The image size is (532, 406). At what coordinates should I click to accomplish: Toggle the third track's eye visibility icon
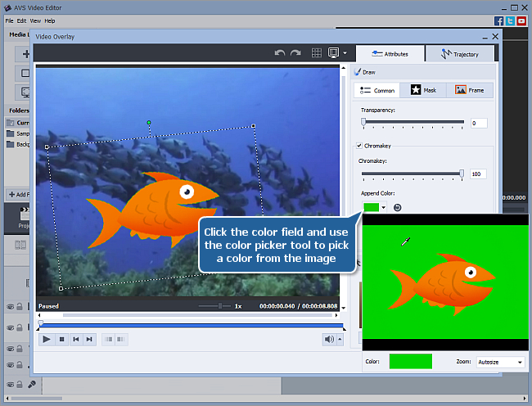[11, 349]
